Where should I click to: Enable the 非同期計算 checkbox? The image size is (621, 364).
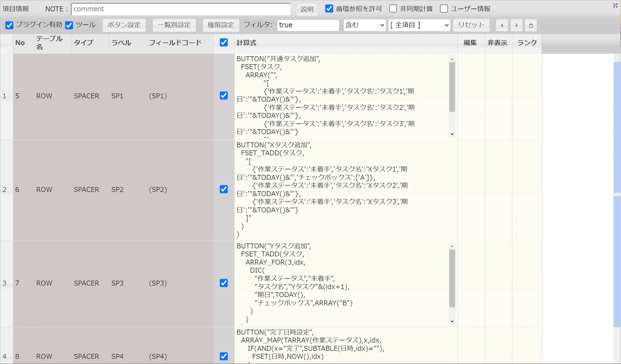pos(393,8)
